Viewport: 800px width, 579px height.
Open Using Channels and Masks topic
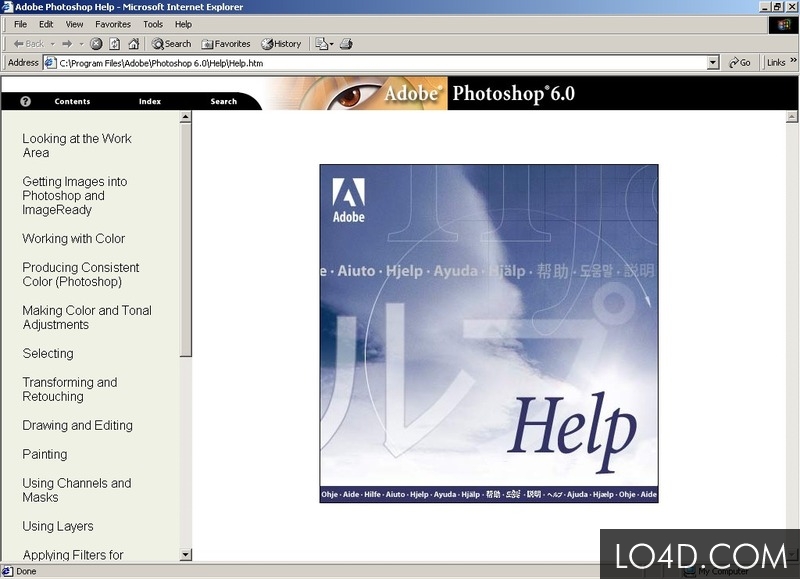(x=77, y=490)
